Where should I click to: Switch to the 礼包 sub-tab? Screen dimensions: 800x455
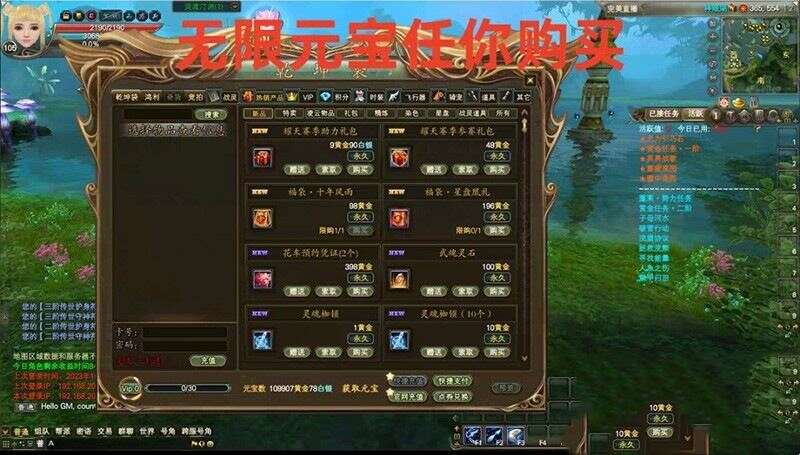coord(351,113)
